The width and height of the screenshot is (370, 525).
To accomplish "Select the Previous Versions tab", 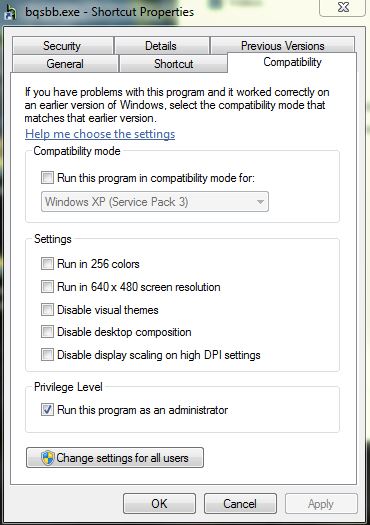I will (x=282, y=46).
